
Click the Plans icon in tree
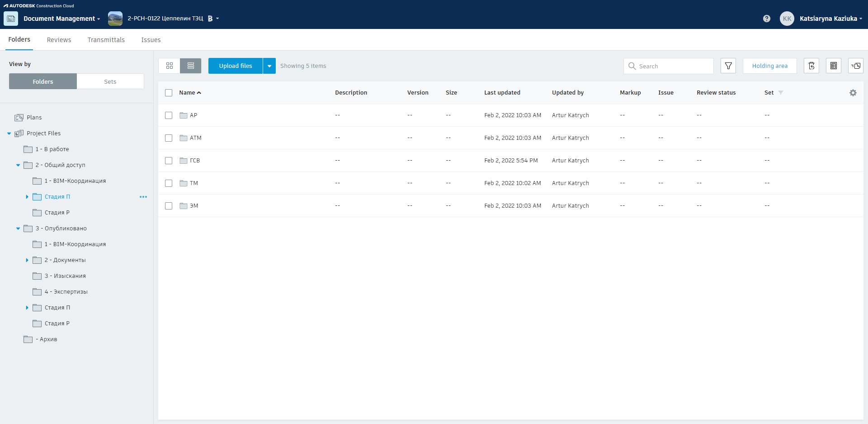19,118
